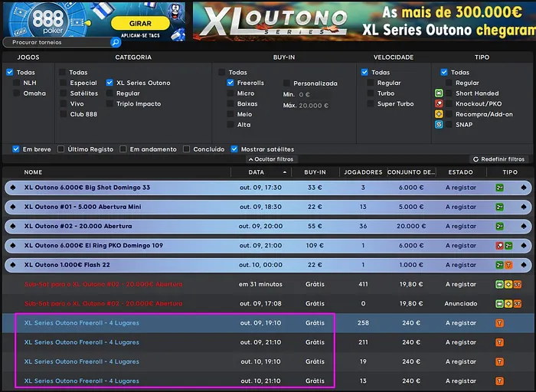Click orange turbo icon on out. 10, 21:10 freeroll
536x392 pixels.
(499, 381)
